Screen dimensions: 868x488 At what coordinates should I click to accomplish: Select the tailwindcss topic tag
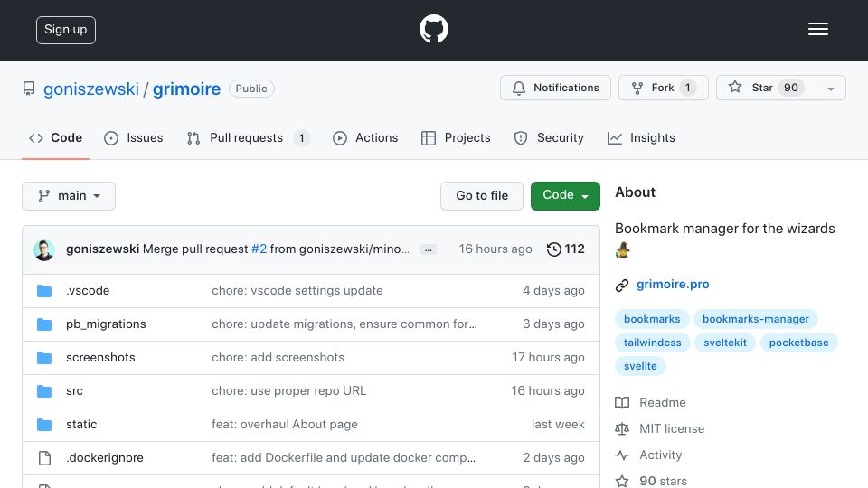click(x=653, y=343)
